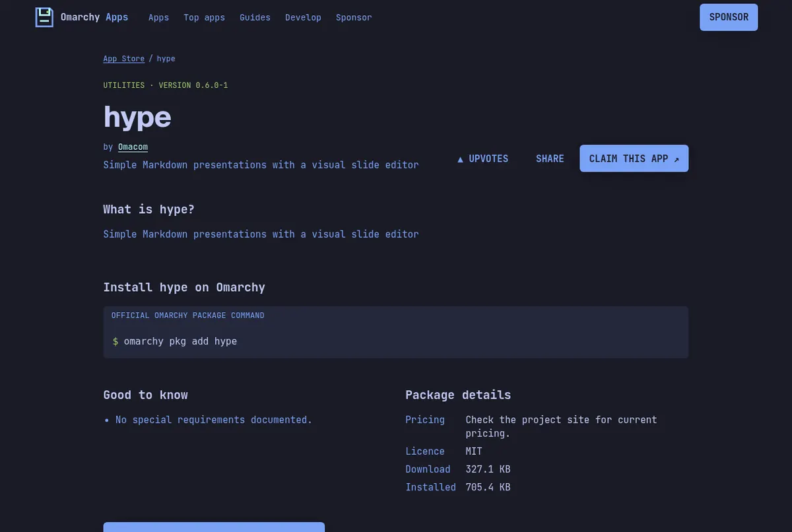Click the CLAIM THIS APP button
Viewport: 792px width, 532px height.
pyautogui.click(x=634, y=158)
